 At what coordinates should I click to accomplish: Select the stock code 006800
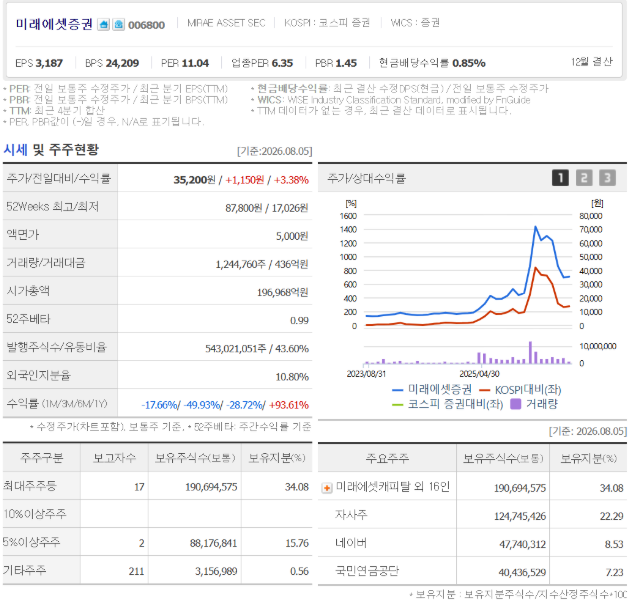(x=146, y=25)
